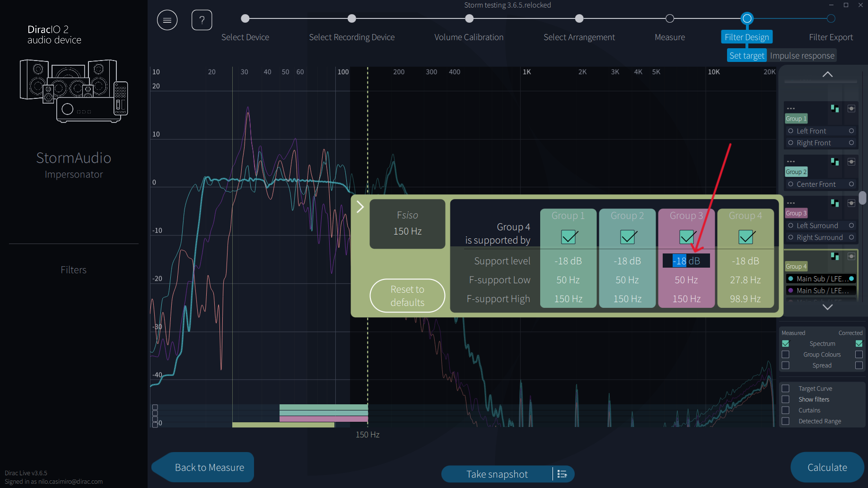868x488 pixels.
Task: Select the Group 4 label tag
Action: (x=796, y=266)
